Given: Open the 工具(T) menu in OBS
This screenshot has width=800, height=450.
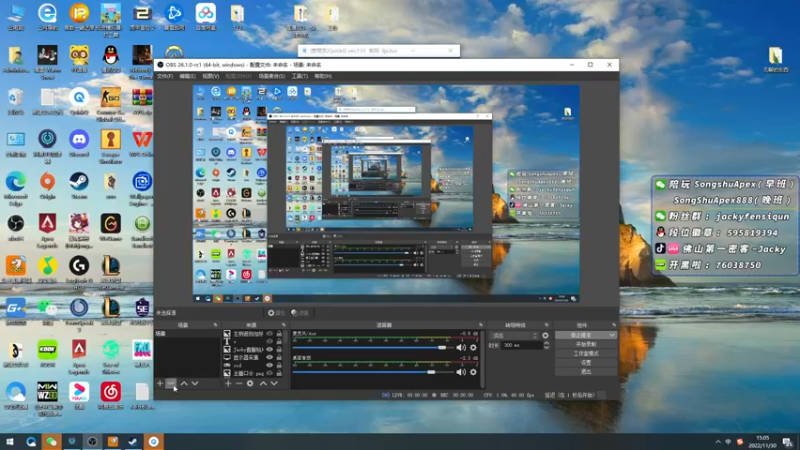Looking at the screenshot, I should tap(299, 76).
